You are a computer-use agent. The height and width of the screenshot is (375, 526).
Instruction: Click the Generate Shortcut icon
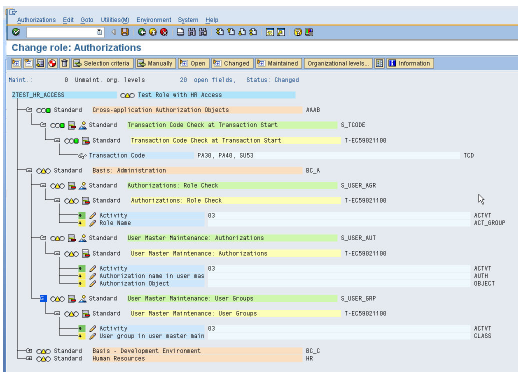click(281, 32)
